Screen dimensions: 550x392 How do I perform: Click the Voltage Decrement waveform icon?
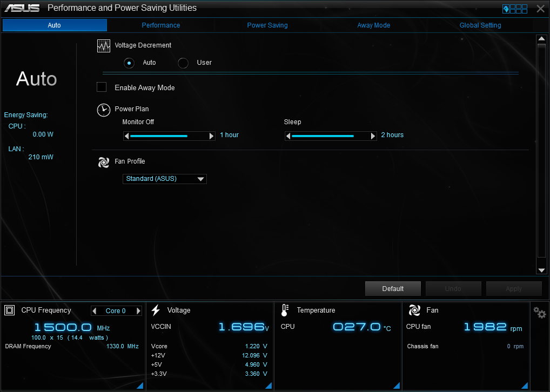pyautogui.click(x=104, y=46)
